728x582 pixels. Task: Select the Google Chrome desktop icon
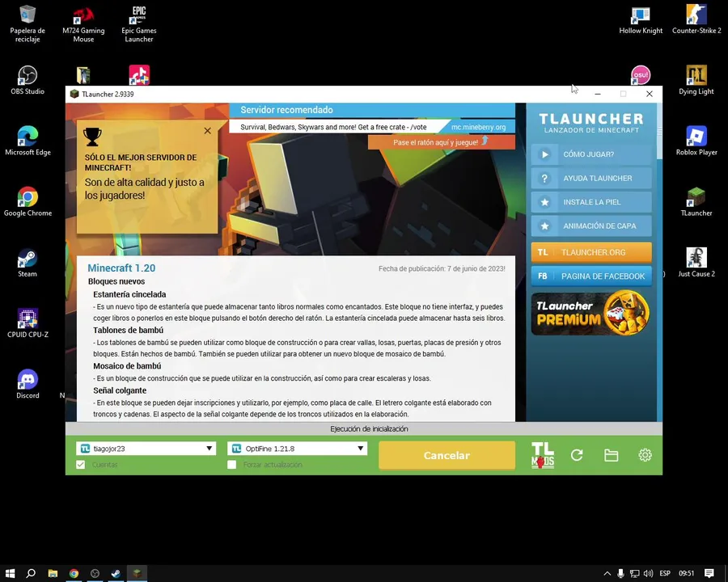(28, 202)
